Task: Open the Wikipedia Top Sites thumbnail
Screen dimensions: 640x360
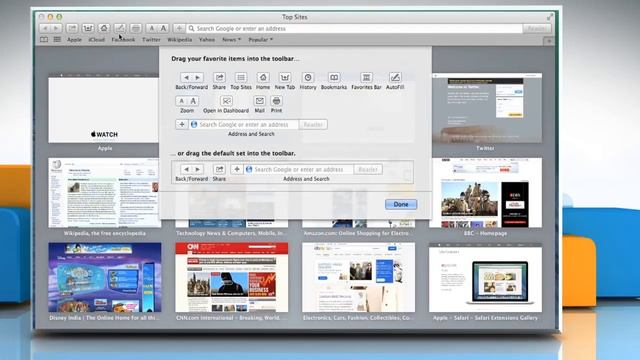Action: [104, 193]
